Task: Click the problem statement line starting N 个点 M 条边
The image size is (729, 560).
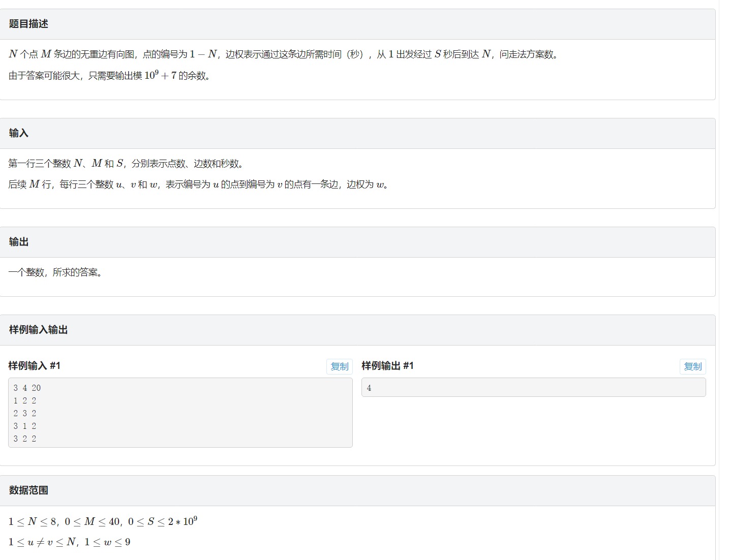Action: coord(285,54)
